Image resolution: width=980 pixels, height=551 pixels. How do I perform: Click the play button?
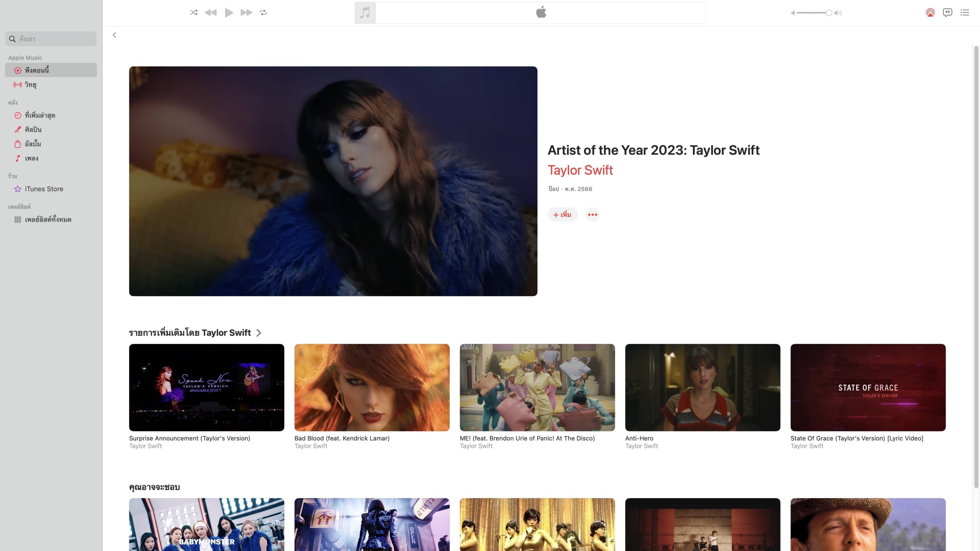coord(229,13)
